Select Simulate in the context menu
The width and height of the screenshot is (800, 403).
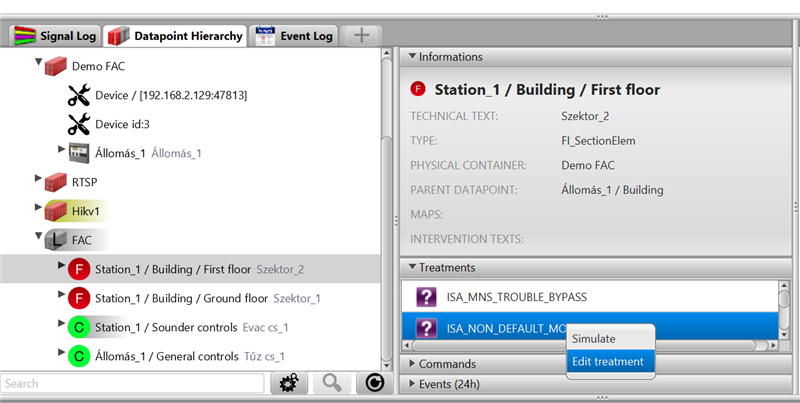593,339
